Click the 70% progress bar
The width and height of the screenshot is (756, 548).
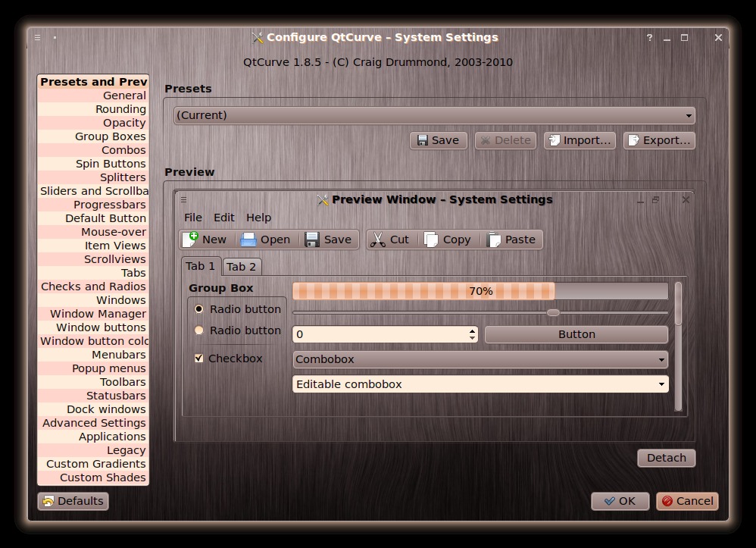(x=480, y=291)
